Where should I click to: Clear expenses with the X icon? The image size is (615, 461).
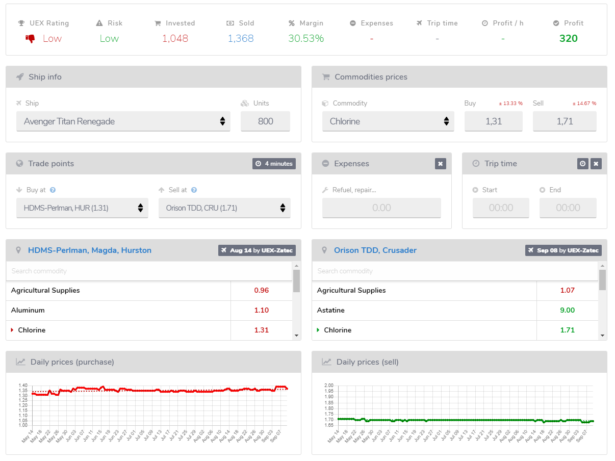point(440,163)
